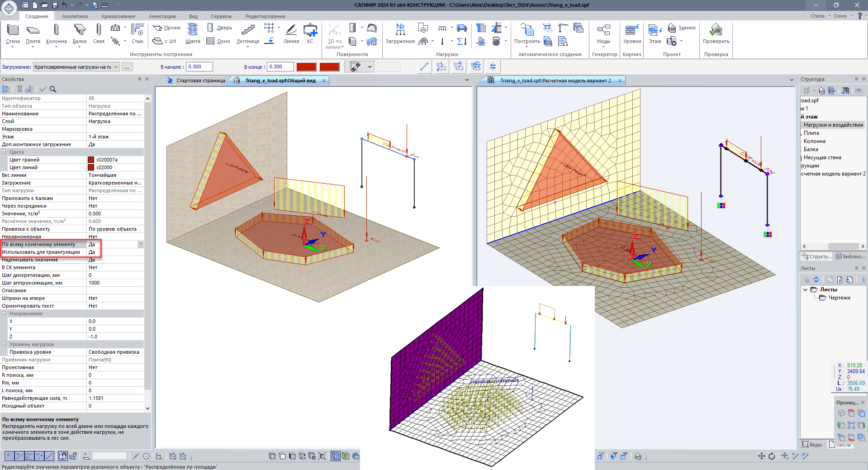Screen dimensions: 868x470
Task: Click the Лестница (stairs) tool
Action: (247, 34)
